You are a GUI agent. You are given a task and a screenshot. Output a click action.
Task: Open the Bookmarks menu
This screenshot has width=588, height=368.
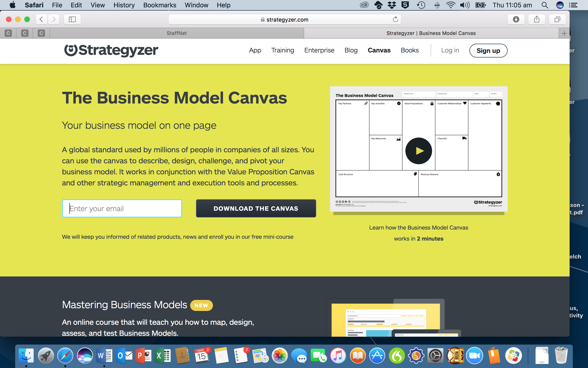(160, 5)
